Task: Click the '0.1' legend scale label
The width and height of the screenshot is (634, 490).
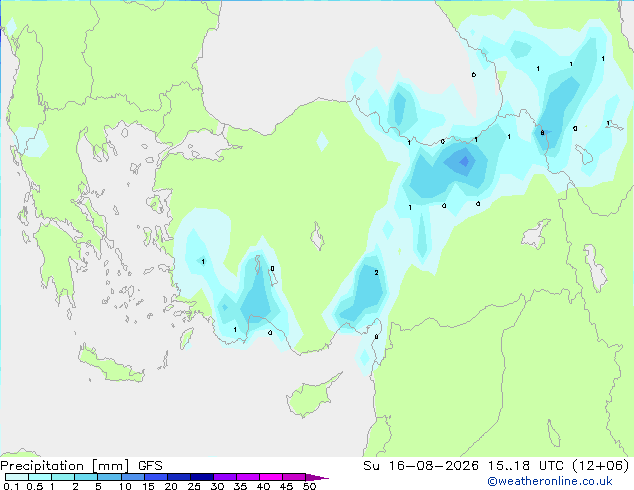Action: coord(11,486)
